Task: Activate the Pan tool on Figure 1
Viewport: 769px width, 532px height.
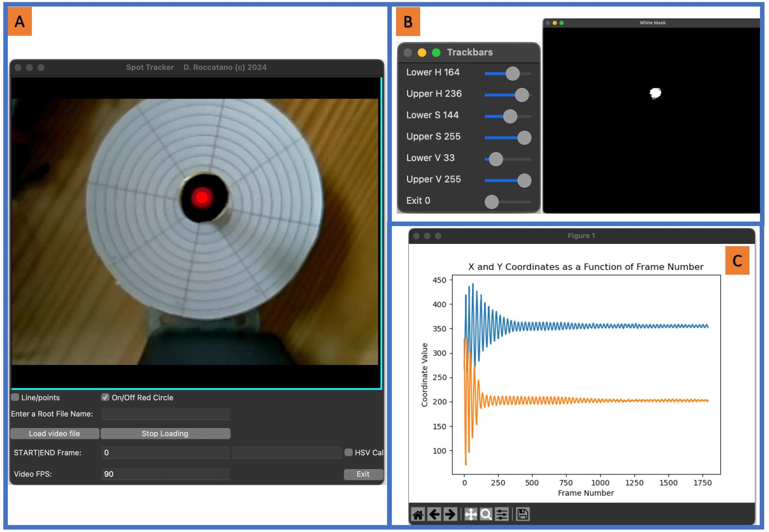Action: 471,514
